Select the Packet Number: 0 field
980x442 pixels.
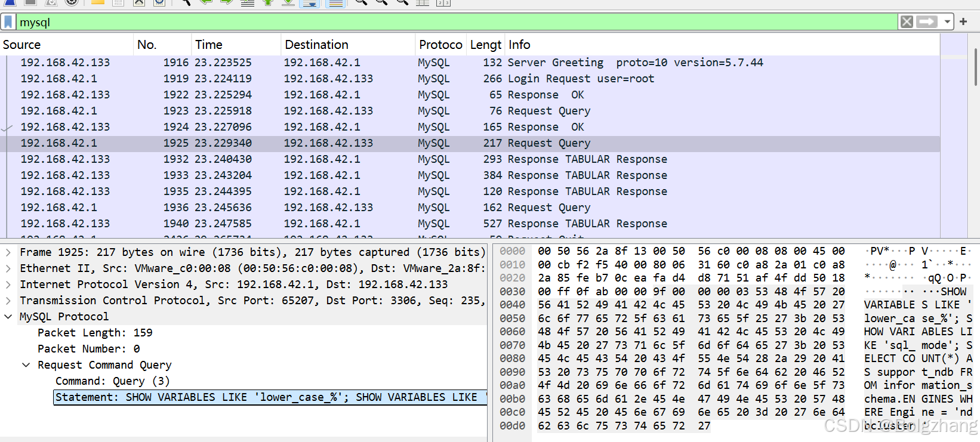pyautogui.click(x=89, y=349)
